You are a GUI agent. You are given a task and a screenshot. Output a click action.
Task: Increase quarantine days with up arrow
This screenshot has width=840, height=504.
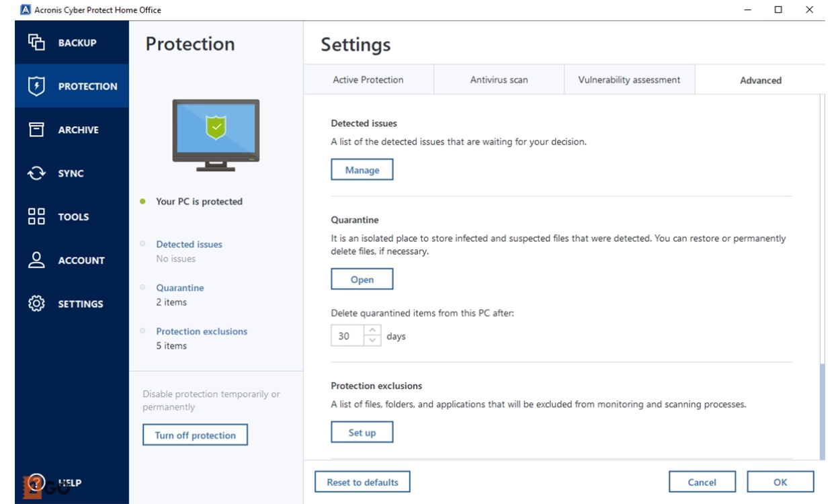tap(372, 331)
